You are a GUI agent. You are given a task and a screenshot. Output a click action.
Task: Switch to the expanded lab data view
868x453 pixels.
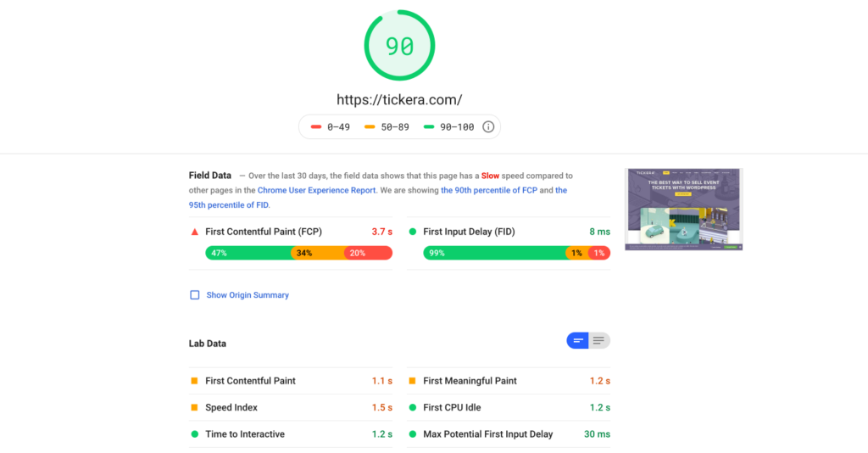click(599, 340)
